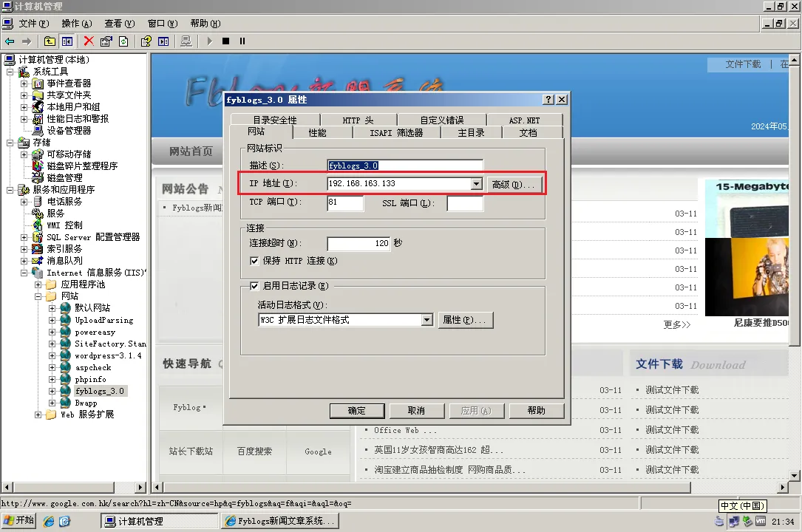Click the Start service play icon
The height and width of the screenshot is (532, 802).
pyautogui.click(x=209, y=41)
